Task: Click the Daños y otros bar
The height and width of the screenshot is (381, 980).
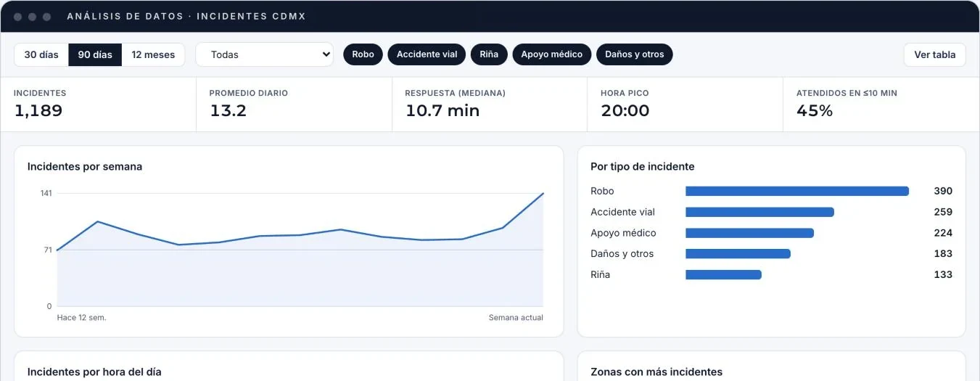Action: 738,254
